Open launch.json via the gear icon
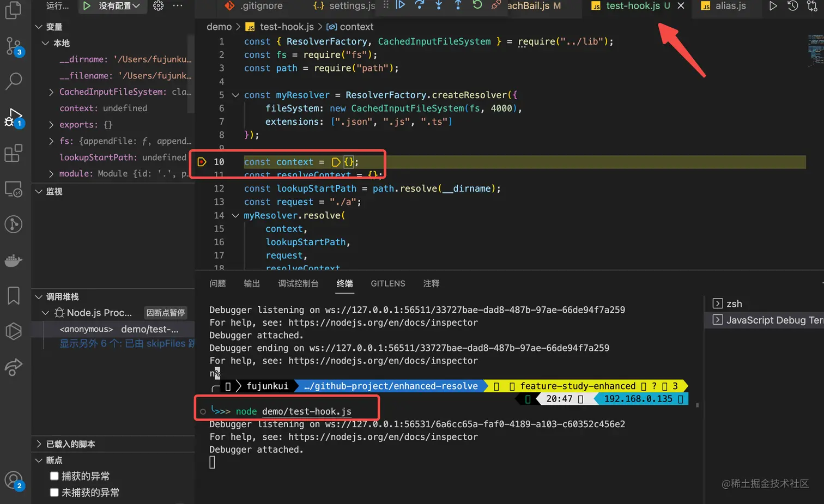 pos(158,6)
